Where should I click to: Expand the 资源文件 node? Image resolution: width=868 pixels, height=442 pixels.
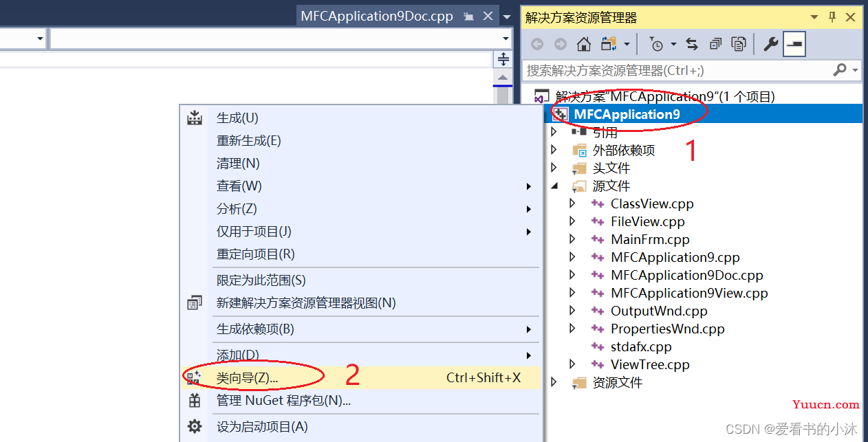pos(554,382)
